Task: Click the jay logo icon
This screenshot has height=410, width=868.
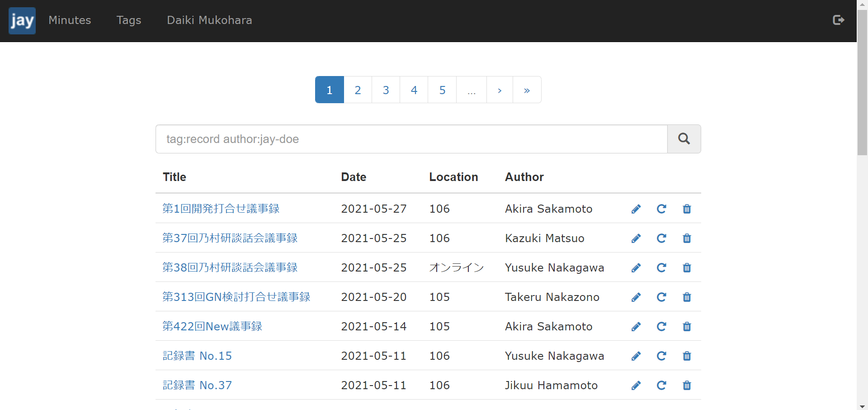Action: [x=22, y=20]
